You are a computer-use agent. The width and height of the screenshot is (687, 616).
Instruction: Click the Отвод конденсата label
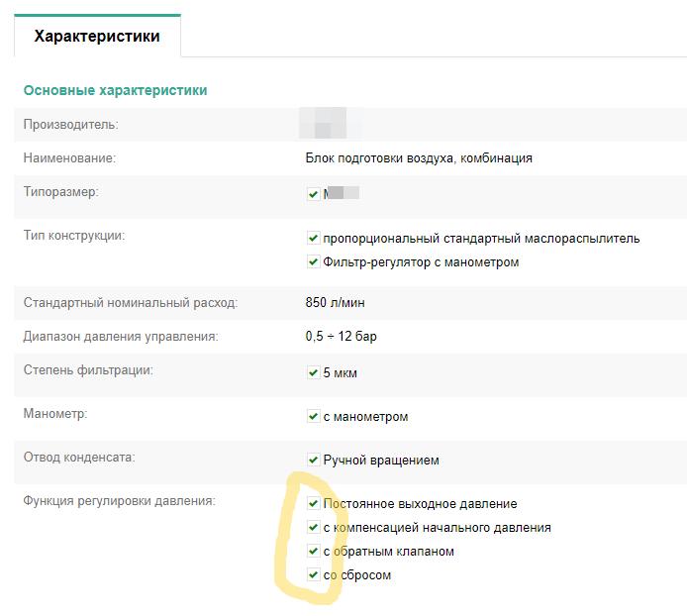pos(79,458)
